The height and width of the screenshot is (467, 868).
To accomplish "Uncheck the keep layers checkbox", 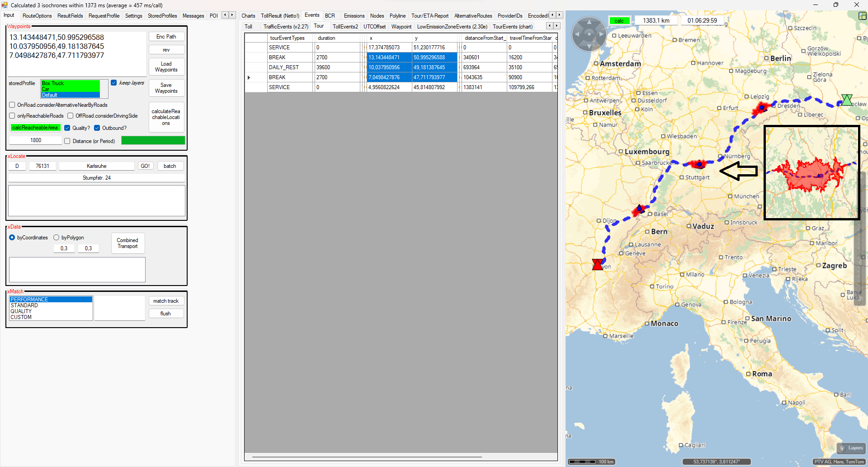I will click(x=114, y=83).
